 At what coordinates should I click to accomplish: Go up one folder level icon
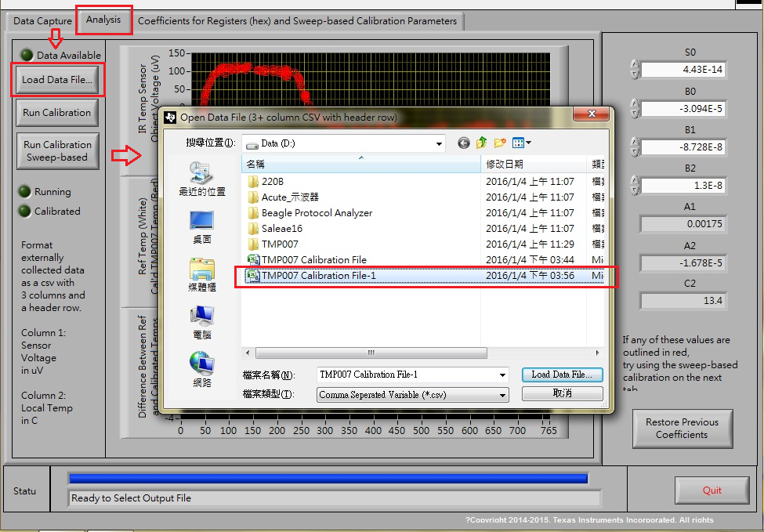481,143
